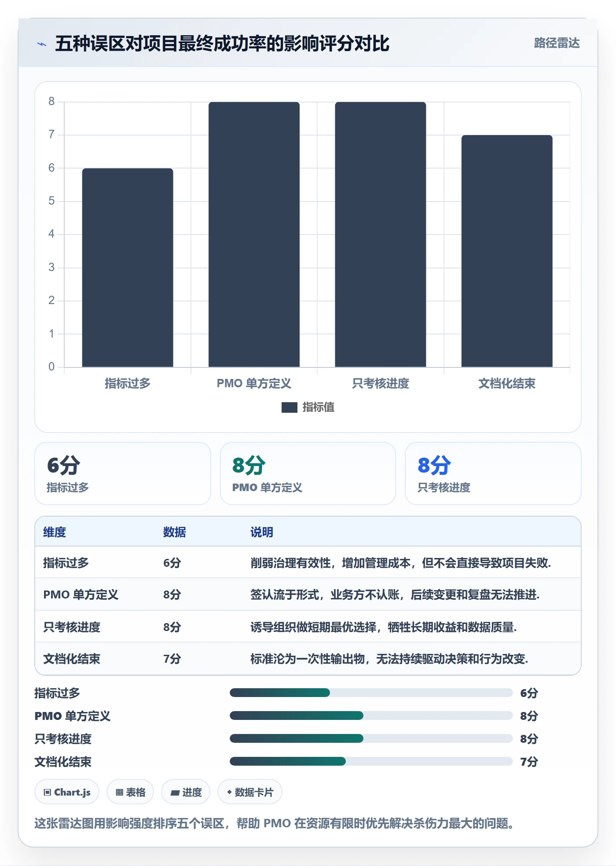The width and height of the screenshot is (616, 866).
Task: Click the 指标值 legend label
Action: (x=319, y=407)
